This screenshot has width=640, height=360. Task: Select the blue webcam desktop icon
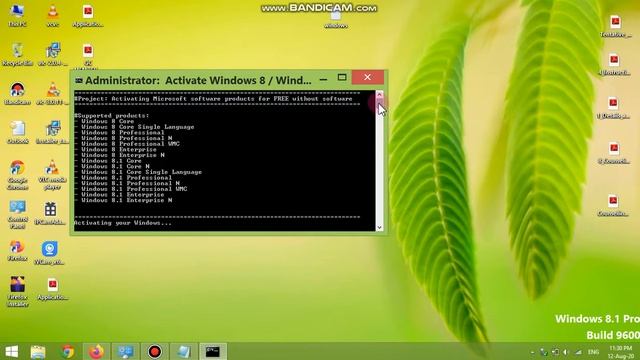tap(50, 253)
